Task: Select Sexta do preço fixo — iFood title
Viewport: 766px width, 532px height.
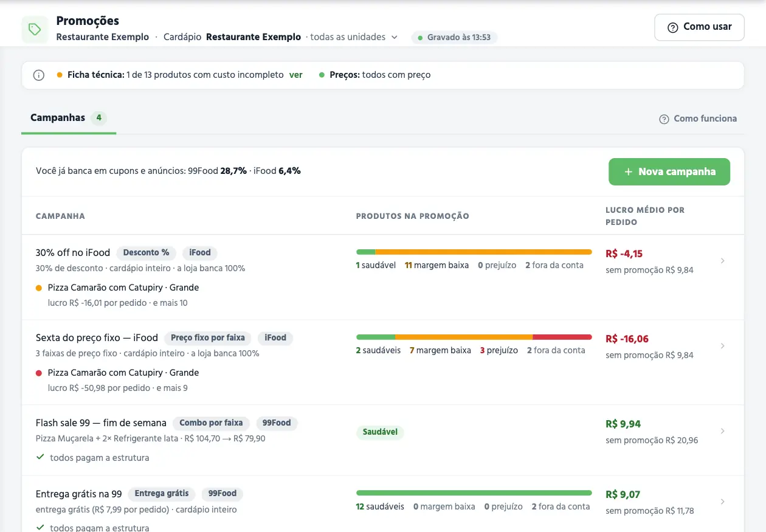Action: 97,338
